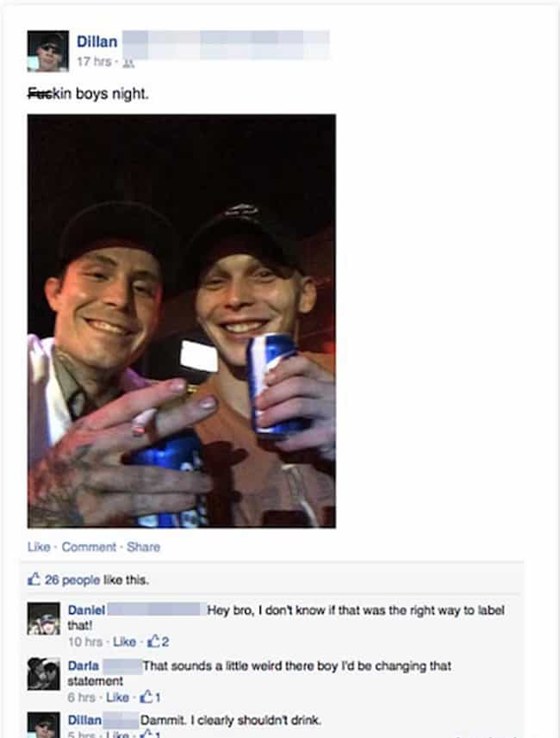Image resolution: width=560 pixels, height=738 pixels.
Task: Open the 17 hrs post timestamp
Action: [x=94, y=62]
